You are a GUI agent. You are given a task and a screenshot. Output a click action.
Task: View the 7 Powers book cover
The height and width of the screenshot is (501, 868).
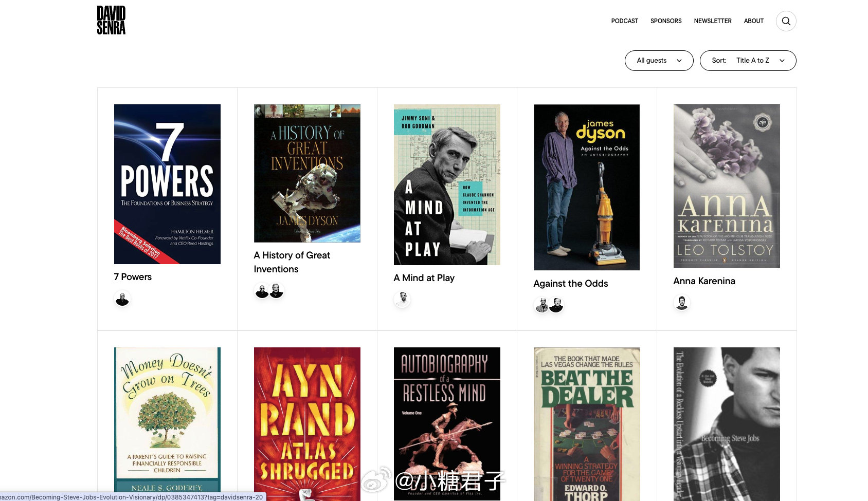(x=167, y=184)
